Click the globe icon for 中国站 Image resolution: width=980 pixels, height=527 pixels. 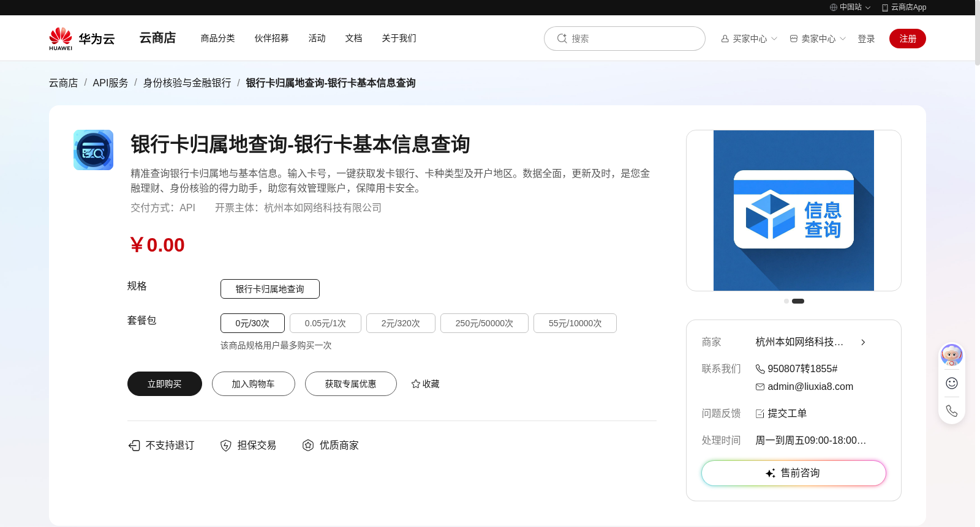[x=834, y=7]
